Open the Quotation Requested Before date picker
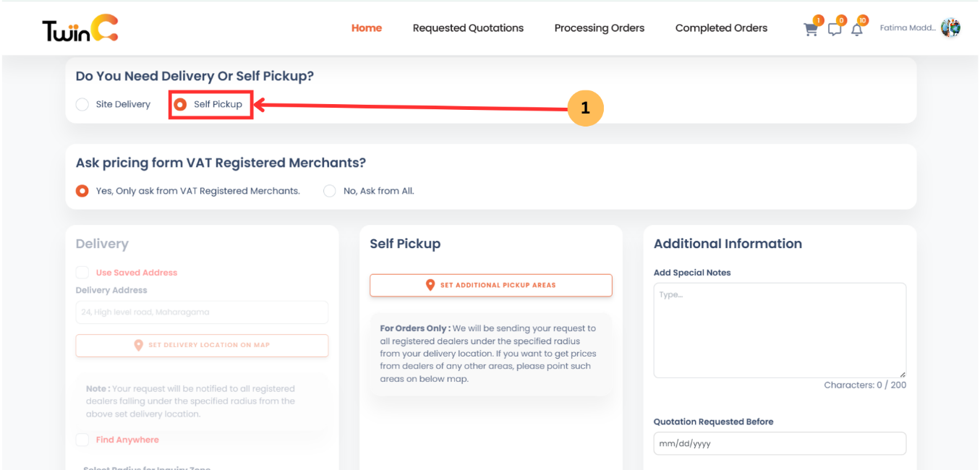The height and width of the screenshot is (470, 980). [780, 443]
